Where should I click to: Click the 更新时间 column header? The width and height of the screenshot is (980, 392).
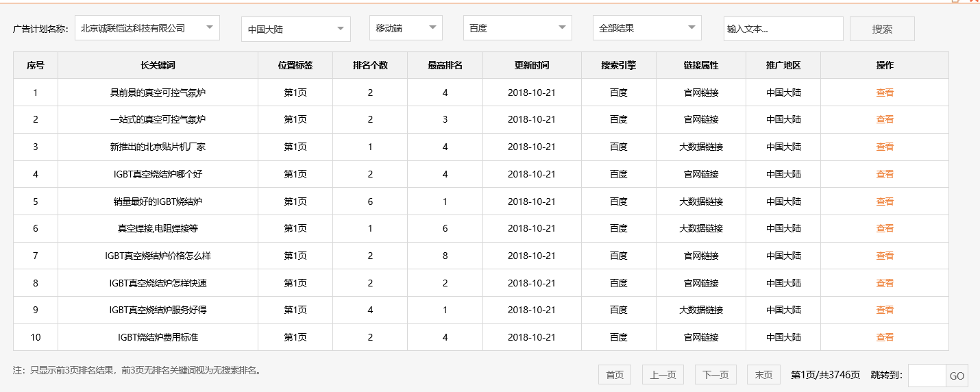point(532,66)
